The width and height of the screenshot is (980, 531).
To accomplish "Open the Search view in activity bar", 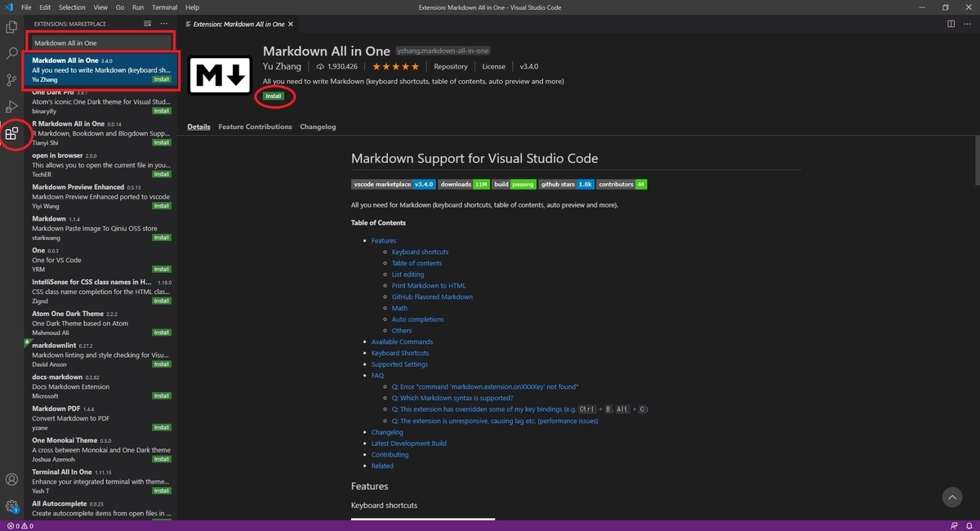I will (x=11, y=54).
